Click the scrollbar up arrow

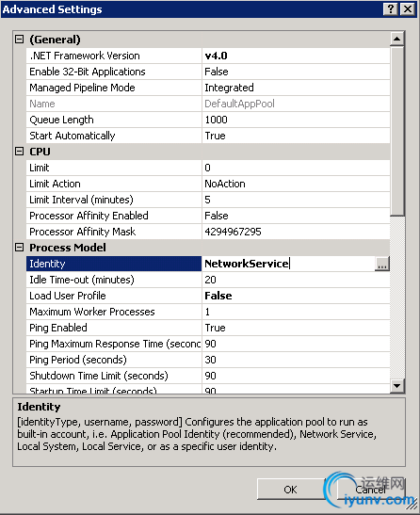click(397, 40)
